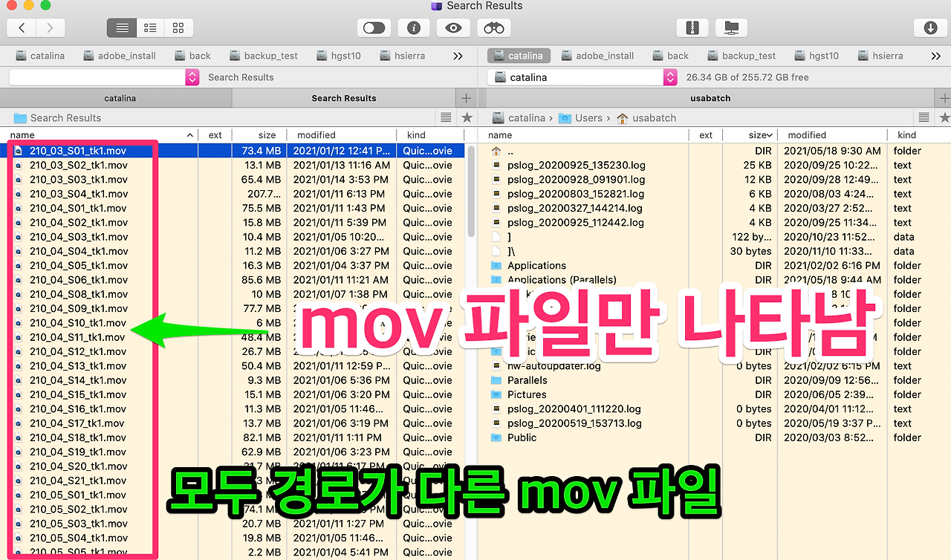This screenshot has width=951, height=560.
Task: Sort right pane by ext column
Action: tap(706, 135)
